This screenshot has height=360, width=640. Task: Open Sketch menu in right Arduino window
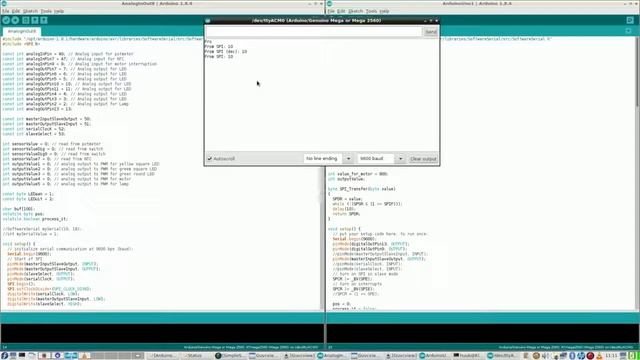pos(356,11)
